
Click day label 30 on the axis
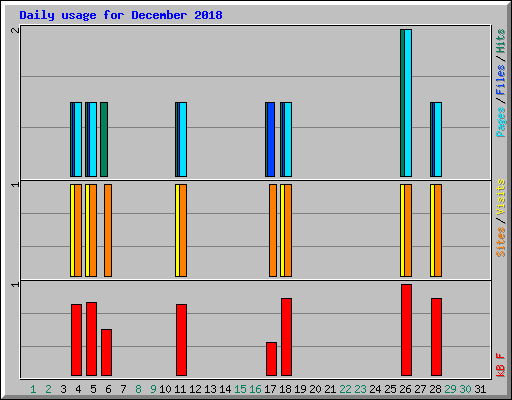coord(465,389)
